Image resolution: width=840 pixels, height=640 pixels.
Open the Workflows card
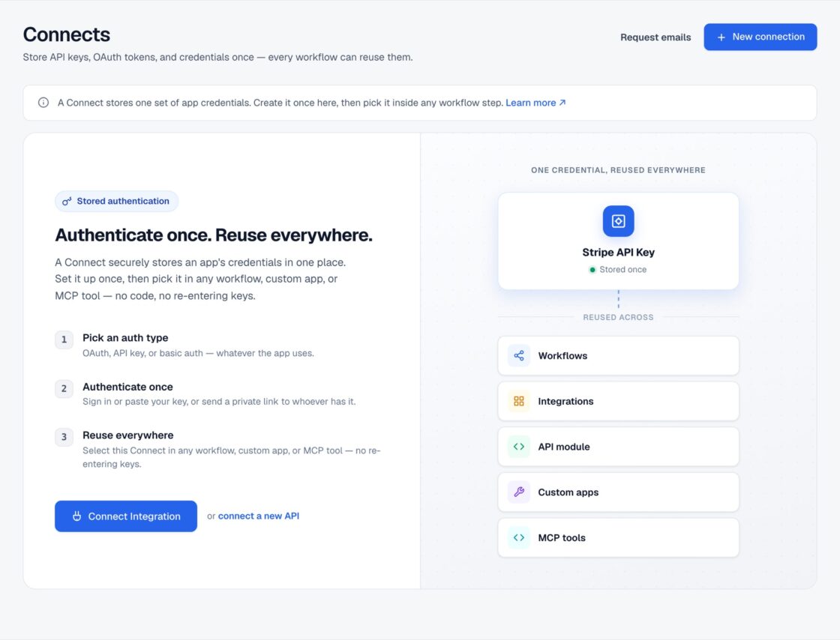pos(618,356)
